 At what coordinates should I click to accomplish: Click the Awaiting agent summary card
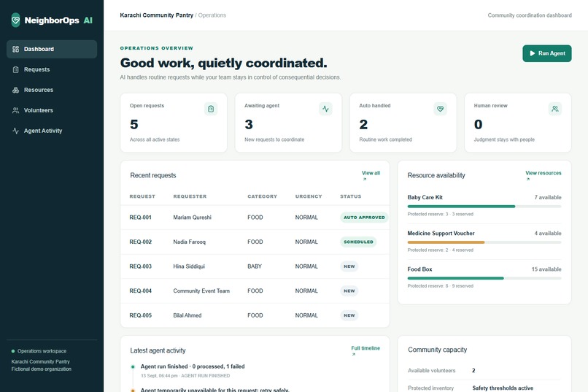pyautogui.click(x=288, y=123)
